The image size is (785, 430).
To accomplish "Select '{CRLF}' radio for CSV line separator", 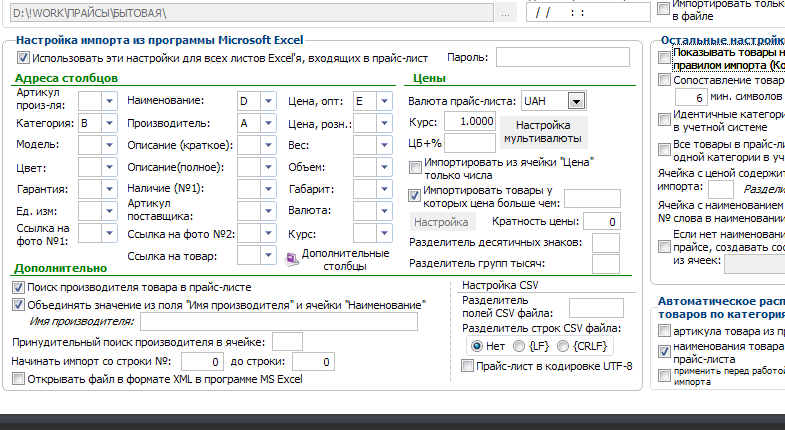I will pos(563,346).
